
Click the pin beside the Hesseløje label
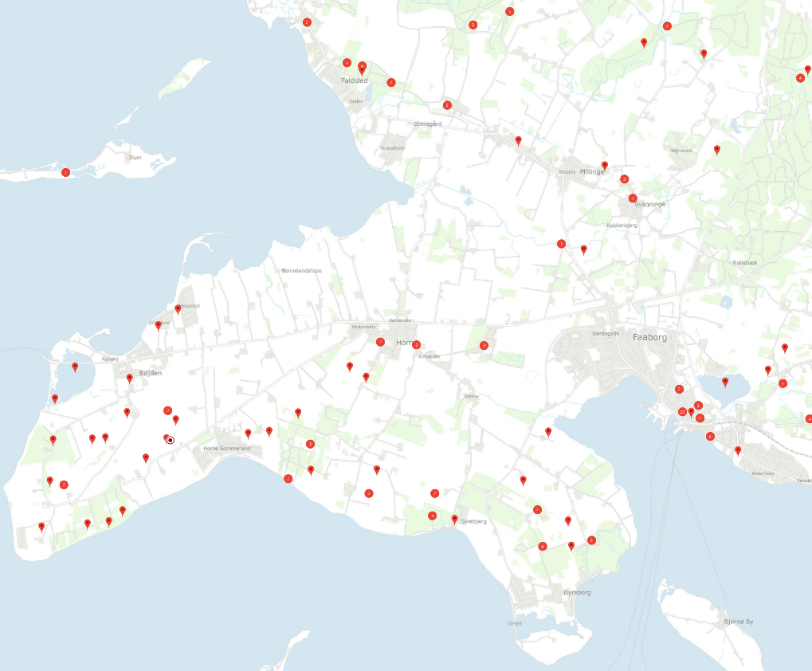(x=178, y=308)
